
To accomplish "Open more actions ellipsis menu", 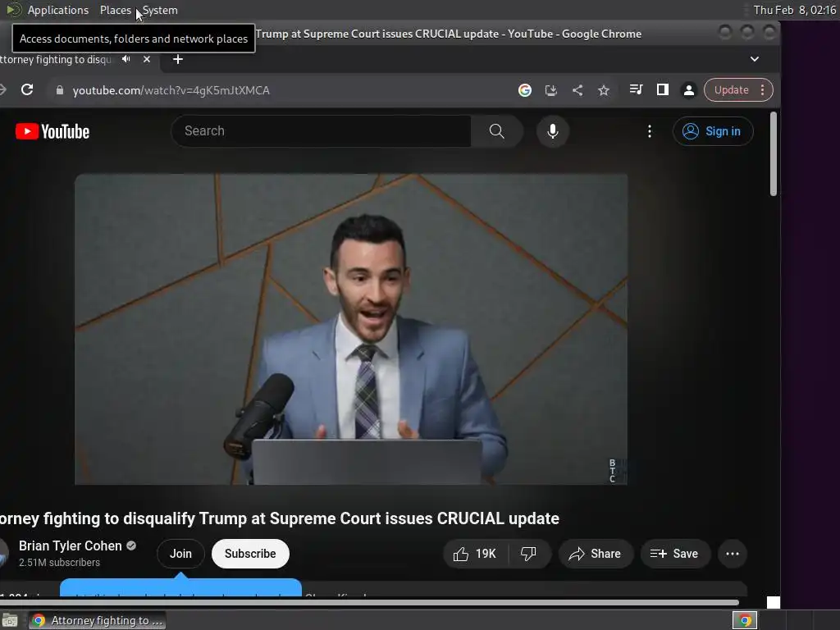I will (733, 554).
